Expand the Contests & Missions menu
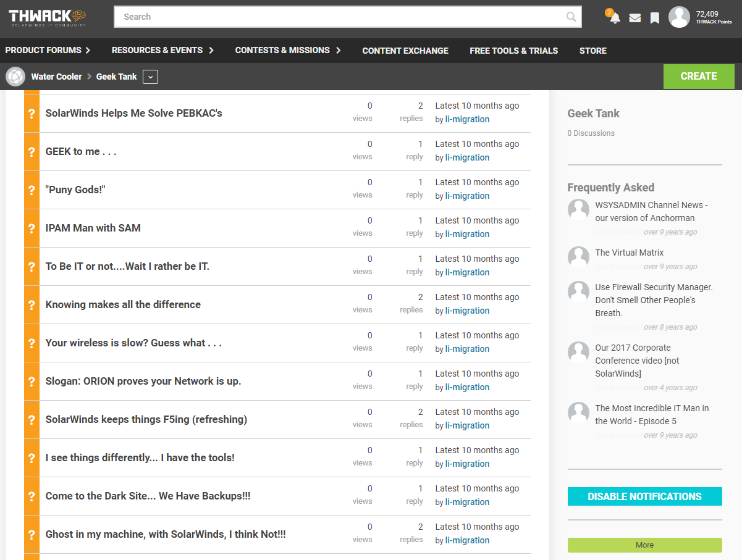 tap(288, 51)
